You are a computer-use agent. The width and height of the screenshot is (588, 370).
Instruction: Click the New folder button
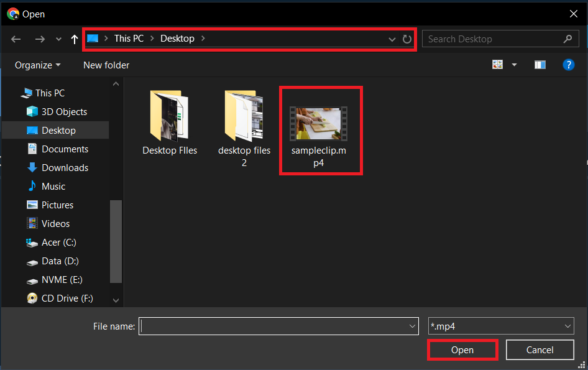click(106, 65)
